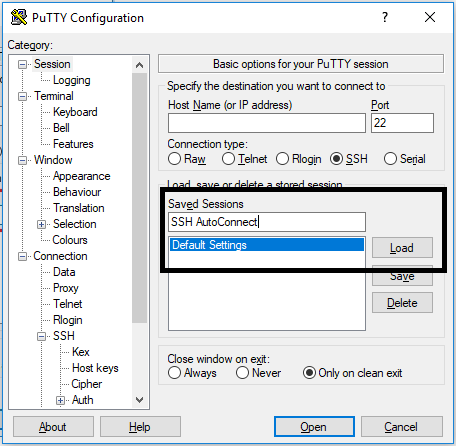Select the Connection category
Screen dimensions: 456x446
[x=60, y=256]
